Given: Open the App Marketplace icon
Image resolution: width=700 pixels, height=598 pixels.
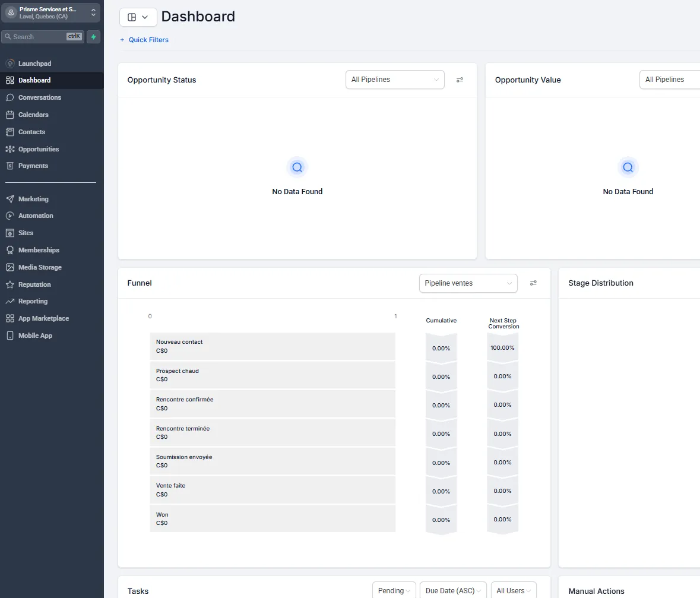Looking at the screenshot, I should click(x=11, y=318).
